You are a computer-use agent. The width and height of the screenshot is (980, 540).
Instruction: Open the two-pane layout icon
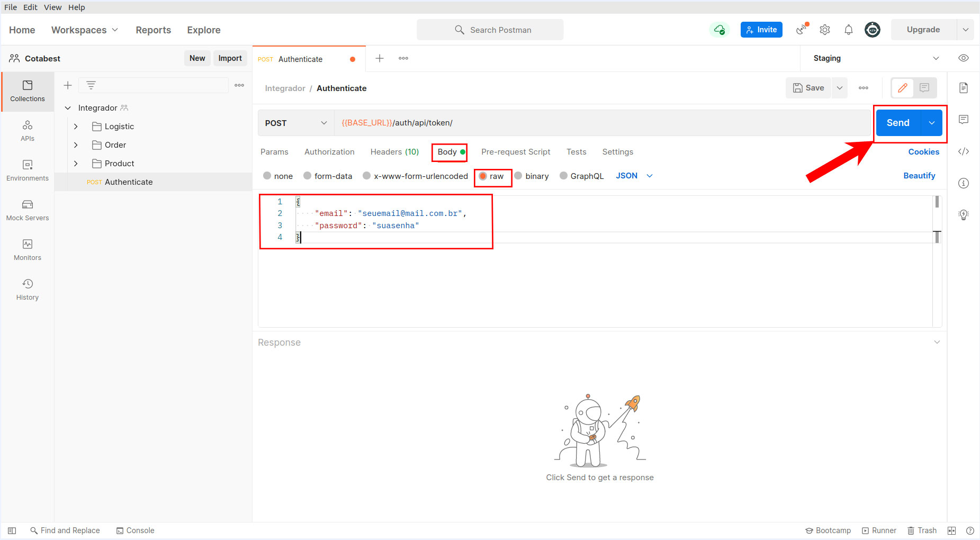pyautogui.click(x=951, y=530)
